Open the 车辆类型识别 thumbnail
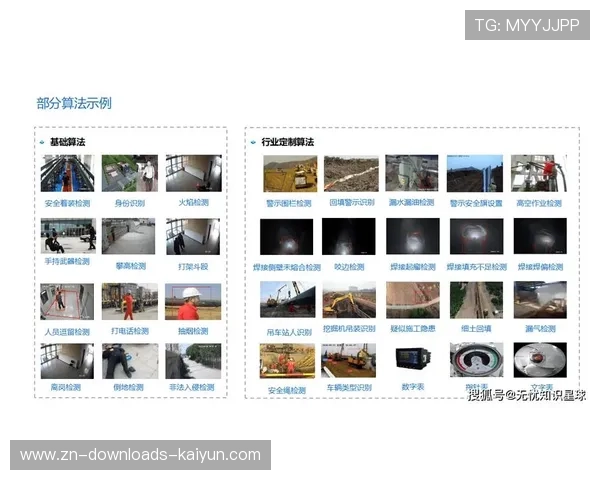The image size is (600, 480). 349,361
